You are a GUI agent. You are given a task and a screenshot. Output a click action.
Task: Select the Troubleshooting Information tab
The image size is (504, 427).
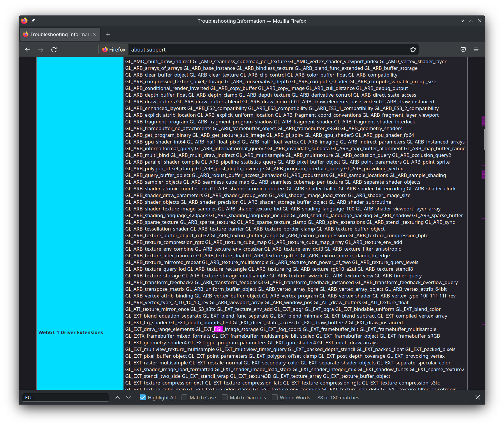coord(60,34)
